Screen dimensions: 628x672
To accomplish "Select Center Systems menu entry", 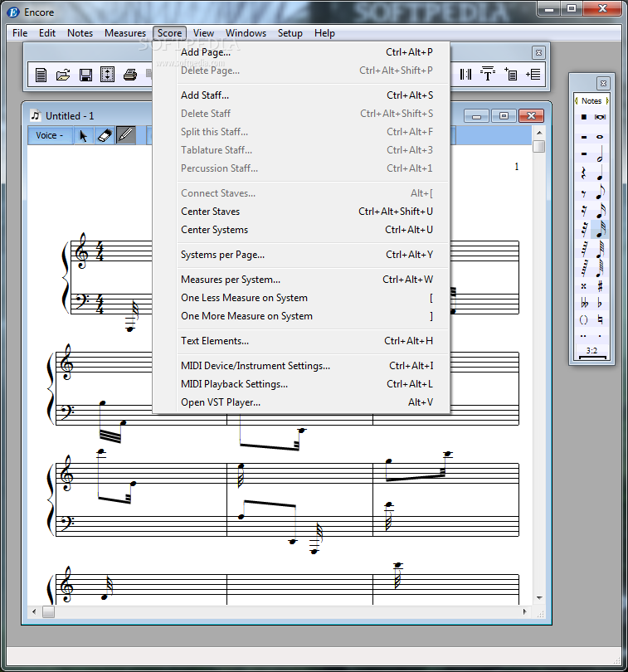I will pyautogui.click(x=301, y=230).
